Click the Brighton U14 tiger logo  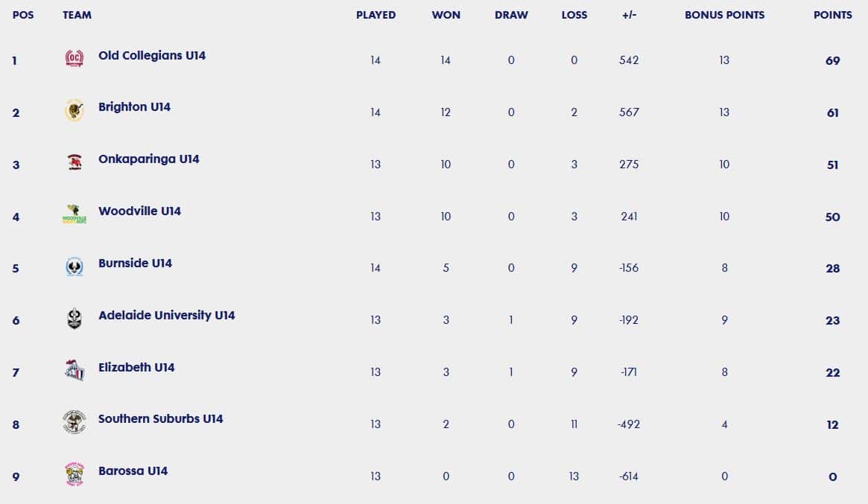pos(75,110)
